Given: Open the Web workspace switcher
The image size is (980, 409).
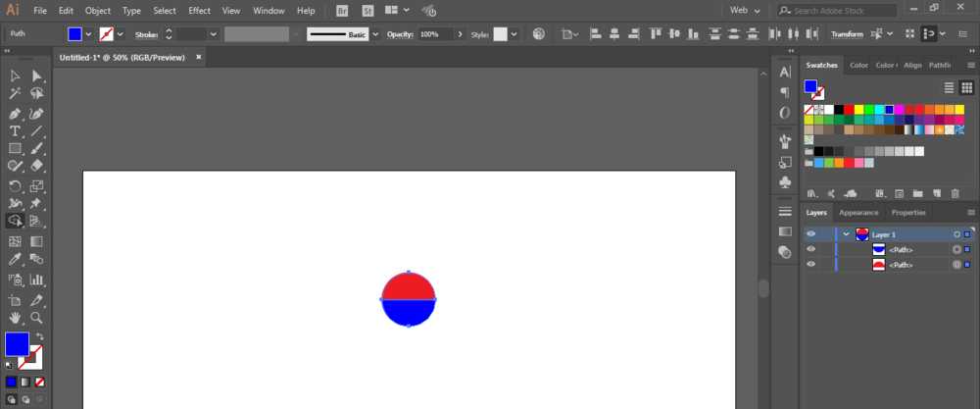Looking at the screenshot, I should tap(745, 11).
